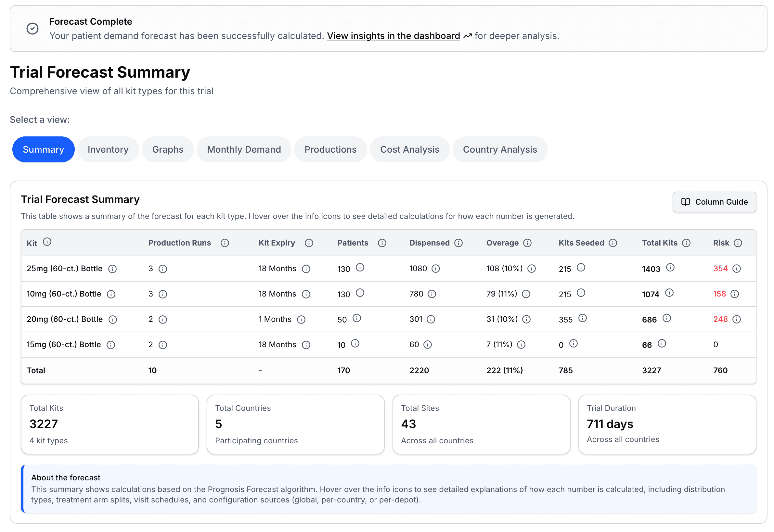The width and height of the screenshot is (774, 532).
Task: Click info icon next to risk value 354
Action: (736, 269)
